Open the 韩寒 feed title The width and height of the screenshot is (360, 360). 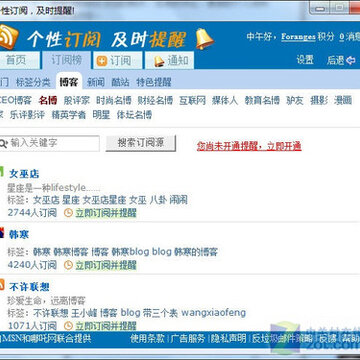click(x=19, y=235)
